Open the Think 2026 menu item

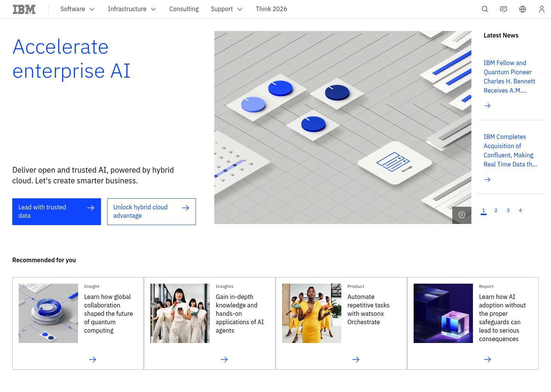[x=271, y=9]
